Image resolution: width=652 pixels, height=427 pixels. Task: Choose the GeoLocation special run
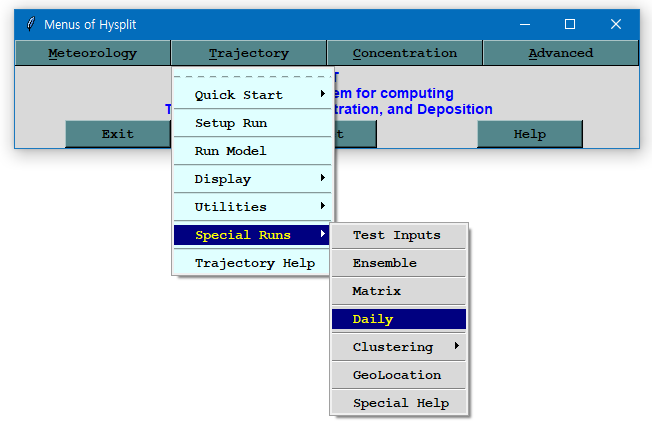[x=399, y=375]
